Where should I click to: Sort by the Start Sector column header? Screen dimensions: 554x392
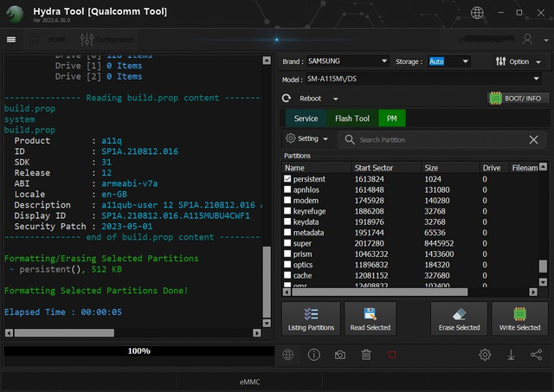pos(386,168)
